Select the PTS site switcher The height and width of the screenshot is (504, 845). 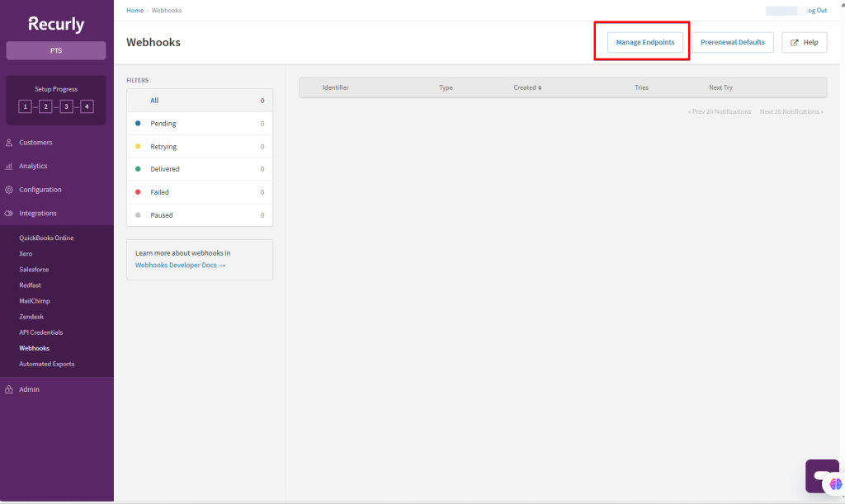pyautogui.click(x=56, y=50)
